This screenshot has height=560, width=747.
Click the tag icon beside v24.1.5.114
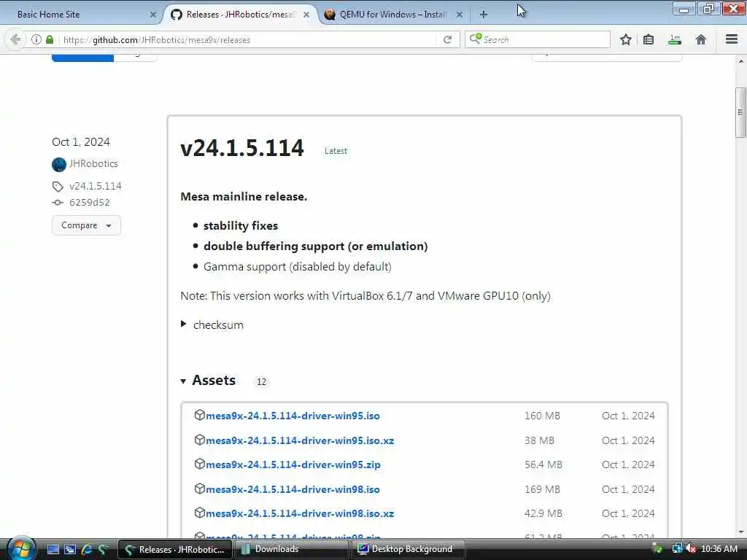(x=58, y=186)
